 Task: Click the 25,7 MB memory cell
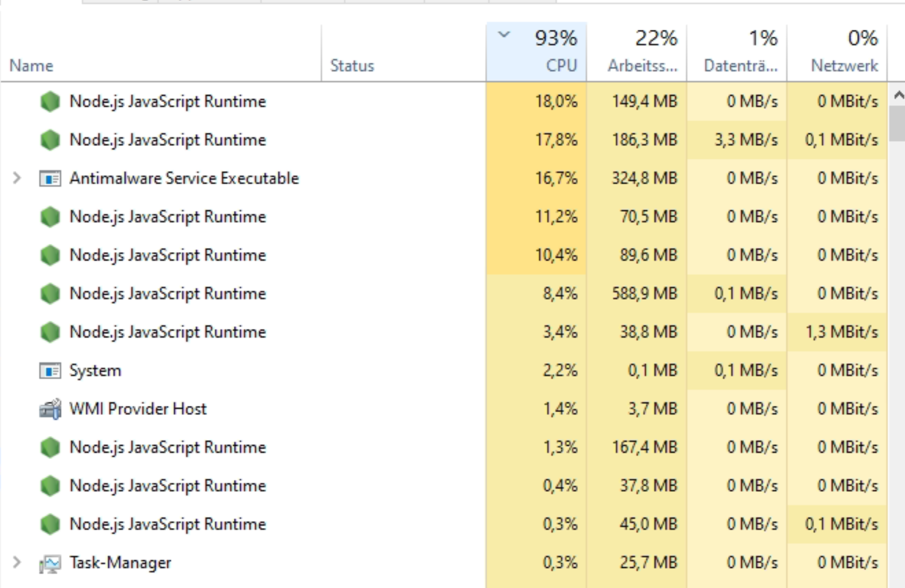click(637, 563)
